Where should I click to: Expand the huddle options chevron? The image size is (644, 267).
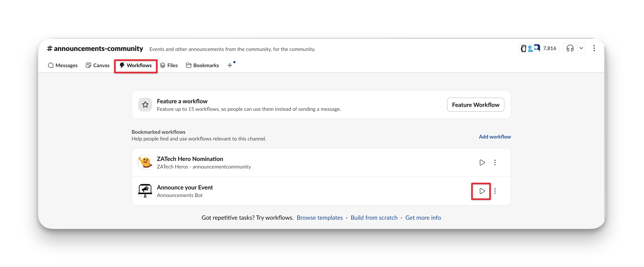[x=582, y=48]
